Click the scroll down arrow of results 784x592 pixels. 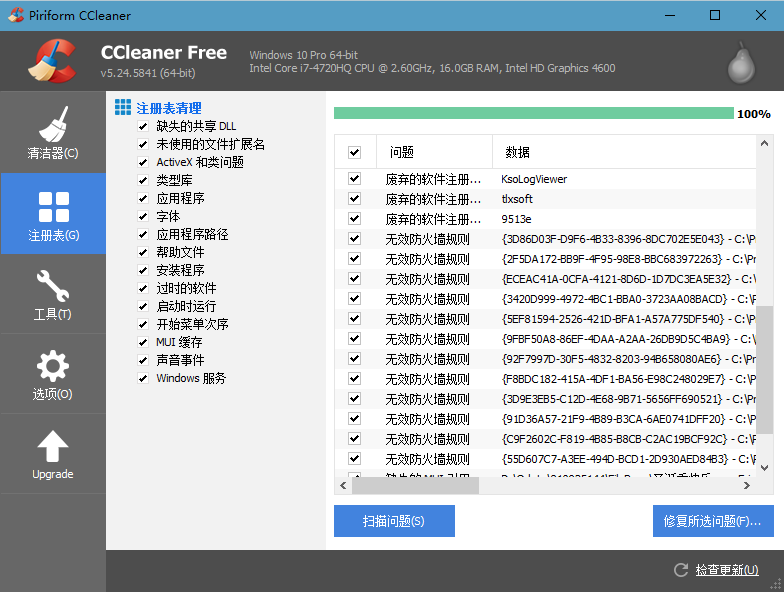(764, 468)
